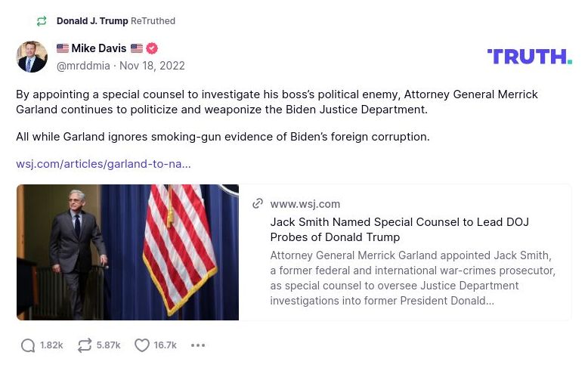The image size is (588, 368).
Task: Click the red verified badge
Action: (x=152, y=48)
